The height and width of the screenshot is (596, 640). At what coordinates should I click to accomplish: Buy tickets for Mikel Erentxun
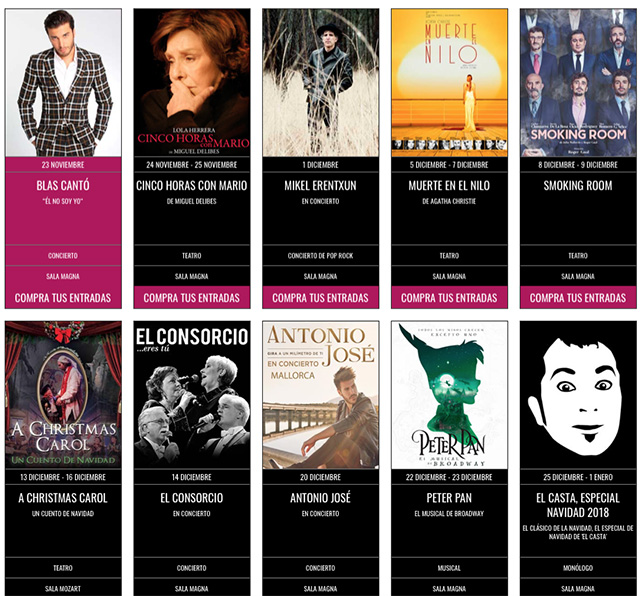pos(320,298)
